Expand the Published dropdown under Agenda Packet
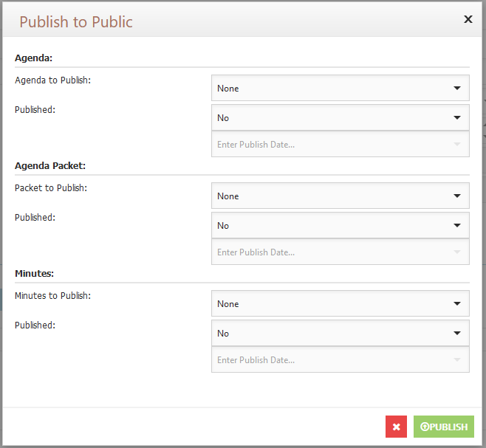Viewport: 486px width, 448px height. pyautogui.click(x=340, y=226)
